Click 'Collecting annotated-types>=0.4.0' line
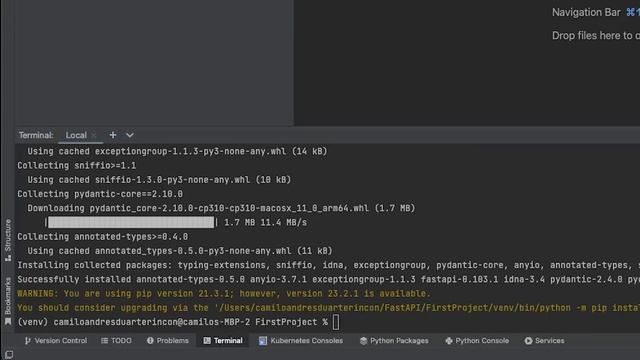 coord(102,237)
